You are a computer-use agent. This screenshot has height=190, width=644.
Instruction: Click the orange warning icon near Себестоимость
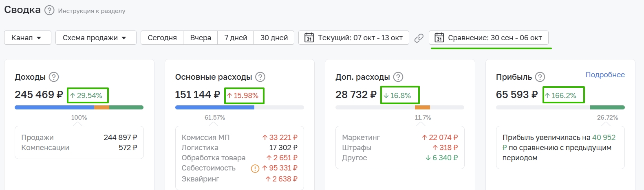(255, 168)
